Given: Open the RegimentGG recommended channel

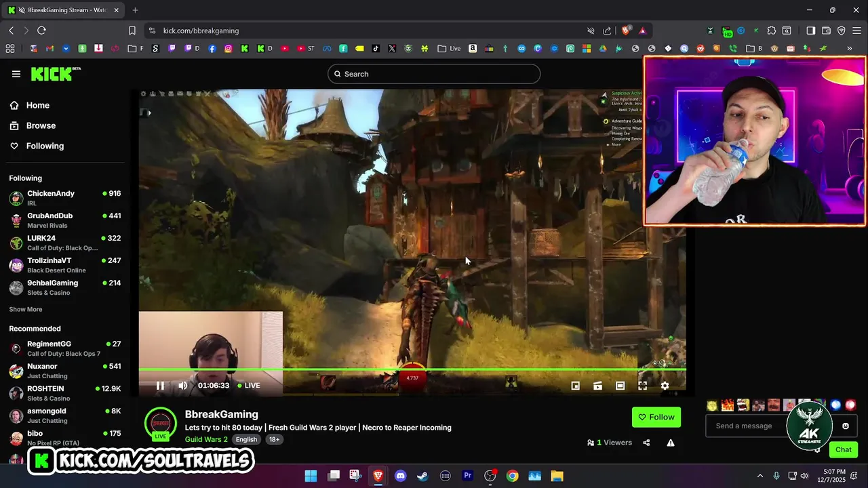Looking at the screenshot, I should tap(65, 348).
